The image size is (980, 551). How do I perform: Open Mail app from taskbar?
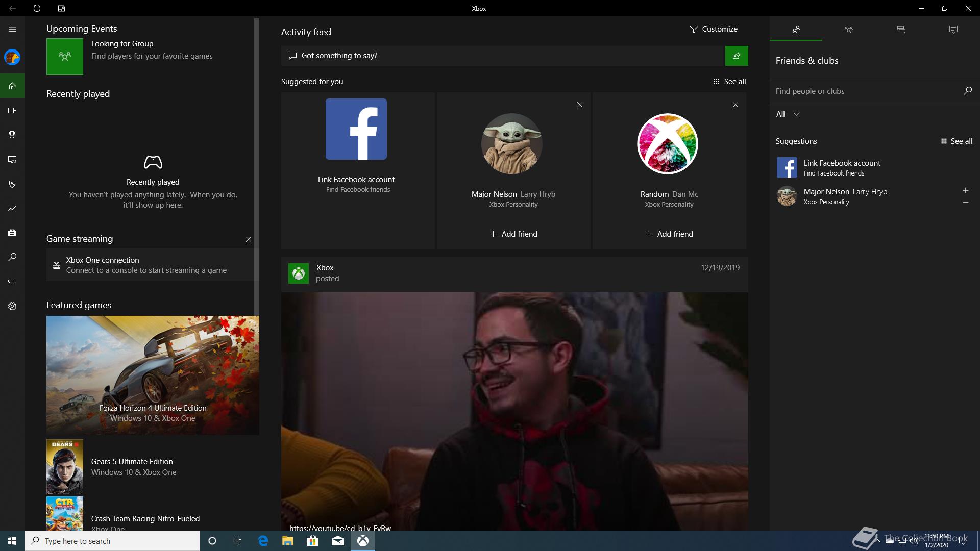(x=337, y=541)
